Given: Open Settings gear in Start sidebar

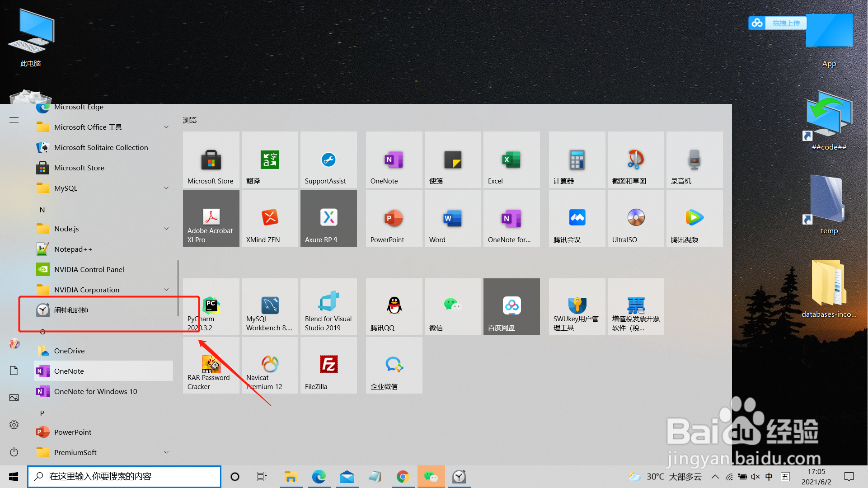Looking at the screenshot, I should (14, 425).
